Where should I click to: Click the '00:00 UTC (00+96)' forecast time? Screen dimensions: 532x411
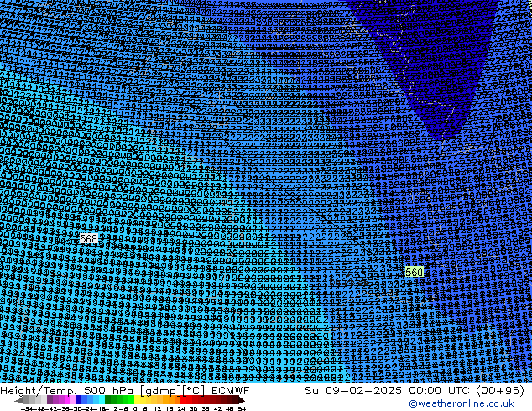pos(467,390)
